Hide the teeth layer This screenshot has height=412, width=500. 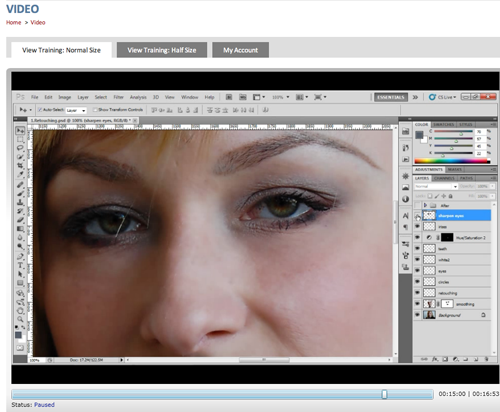[x=417, y=248]
